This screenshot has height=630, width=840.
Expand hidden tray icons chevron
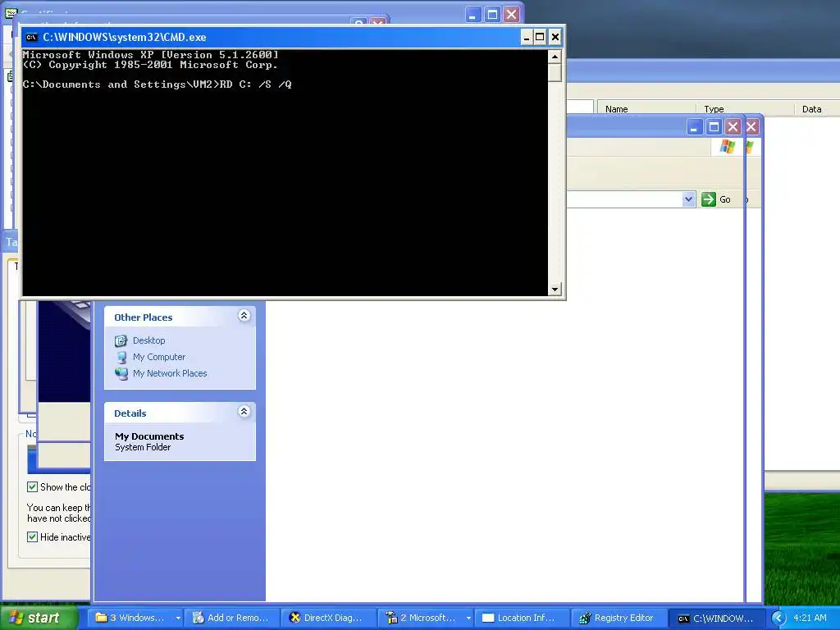click(x=779, y=619)
